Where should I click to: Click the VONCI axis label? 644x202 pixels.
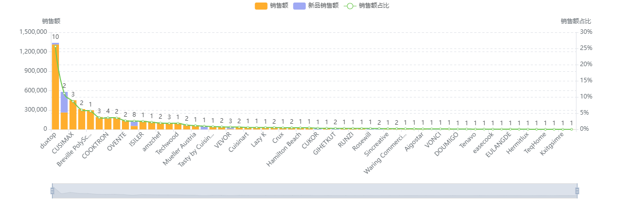(x=434, y=141)
